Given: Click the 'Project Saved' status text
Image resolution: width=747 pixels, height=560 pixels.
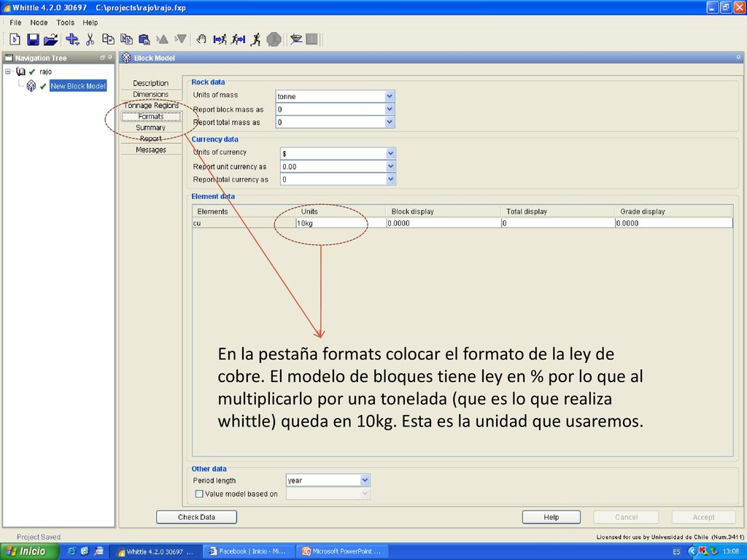Looking at the screenshot, I should (x=39, y=537).
